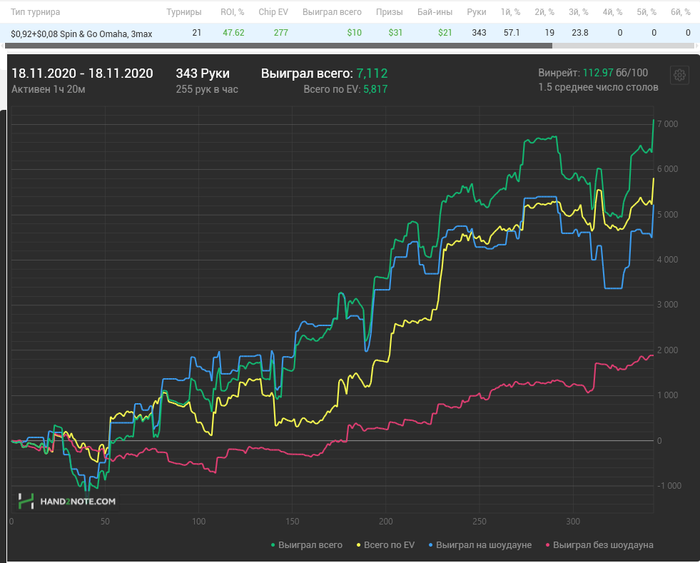Click the date range 18.11.2020 - 18.11.2020
700x563 pixels.
(82, 74)
